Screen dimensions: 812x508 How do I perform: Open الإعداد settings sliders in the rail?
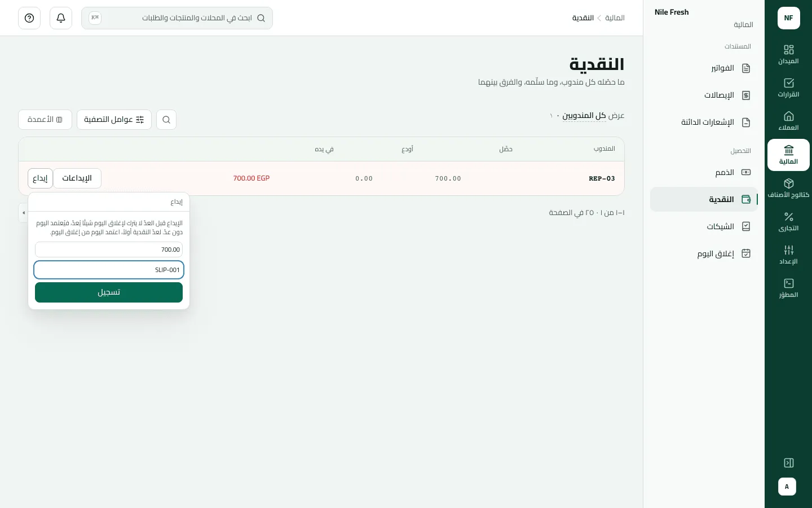coord(788,255)
